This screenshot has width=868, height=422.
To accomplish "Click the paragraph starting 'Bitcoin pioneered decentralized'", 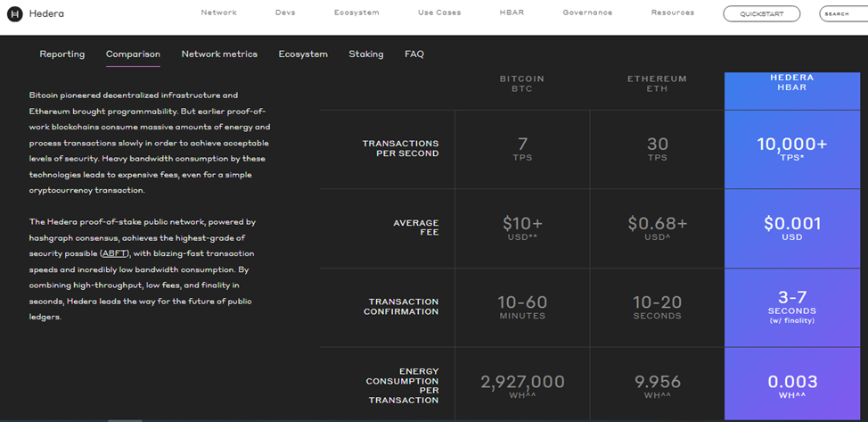I will [x=150, y=143].
